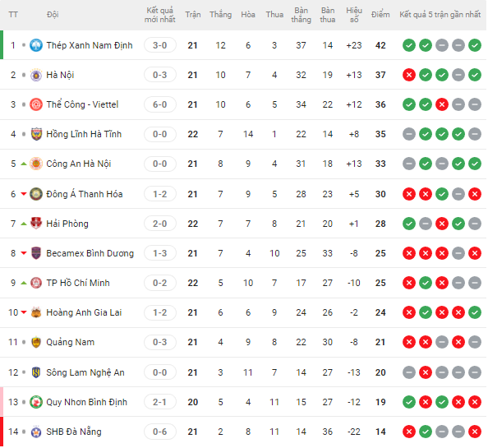Click Quy Nhơn Bình Định green logo
This screenshot has width=488, height=448.
[36, 402]
